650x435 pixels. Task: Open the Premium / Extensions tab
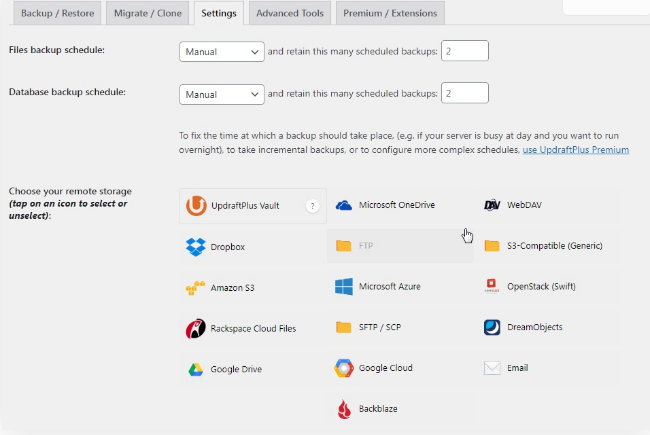tap(390, 13)
